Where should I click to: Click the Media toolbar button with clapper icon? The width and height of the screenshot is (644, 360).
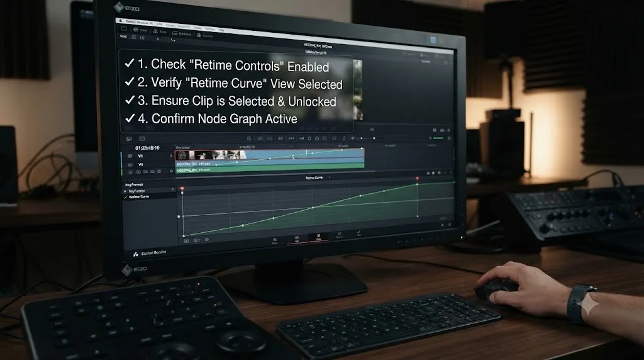[140, 30]
